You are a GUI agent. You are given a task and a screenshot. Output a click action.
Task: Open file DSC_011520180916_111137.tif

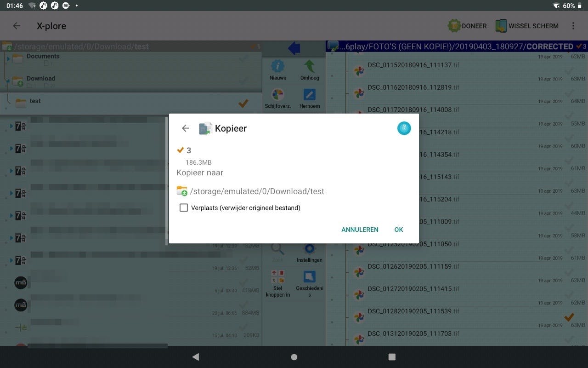[413, 65]
